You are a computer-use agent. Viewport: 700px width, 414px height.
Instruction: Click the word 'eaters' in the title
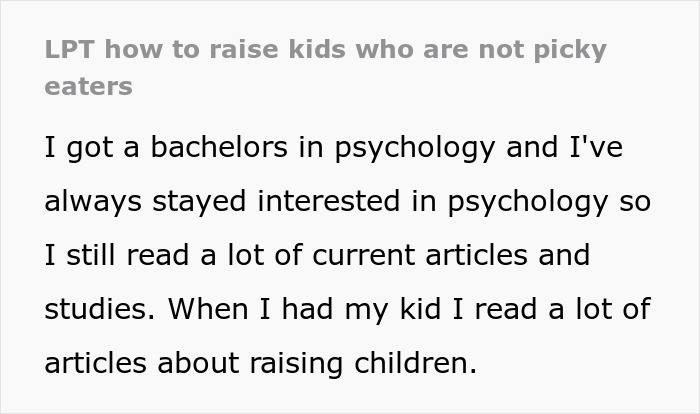click(88, 86)
